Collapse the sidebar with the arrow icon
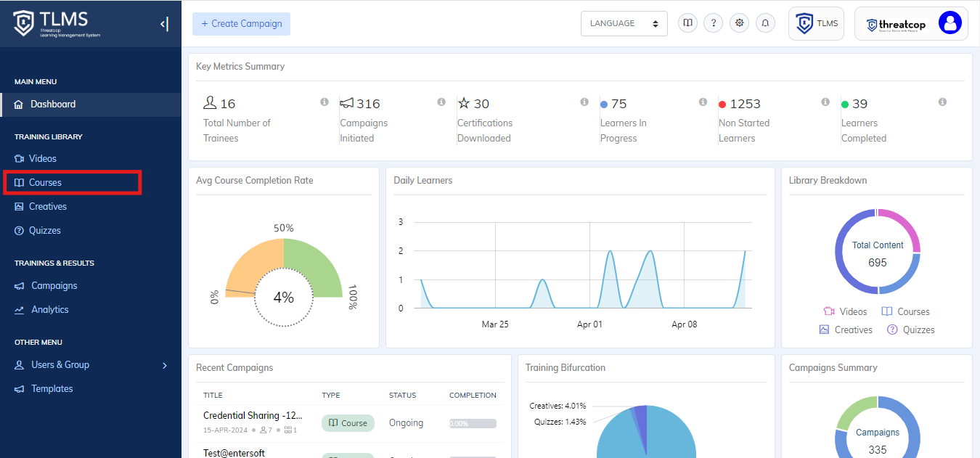 164,24
